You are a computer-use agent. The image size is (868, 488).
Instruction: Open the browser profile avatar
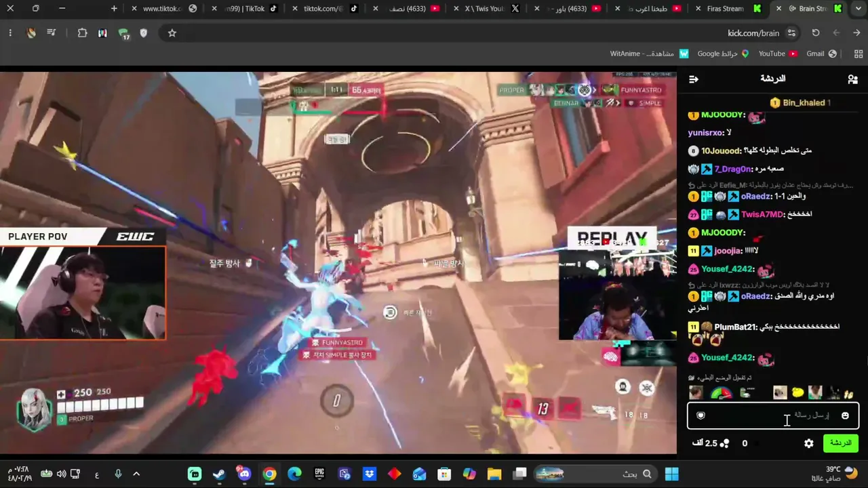(x=31, y=33)
